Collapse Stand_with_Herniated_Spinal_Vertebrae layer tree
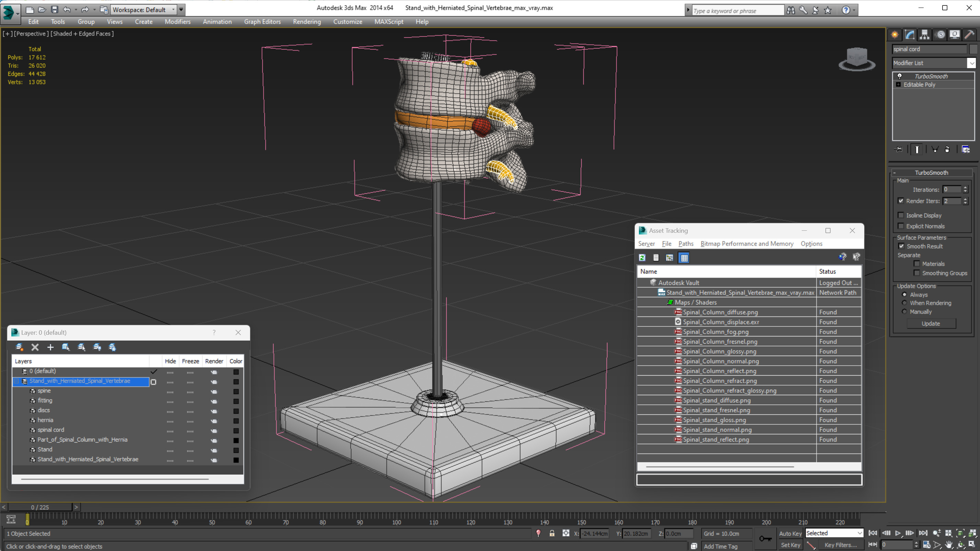 tap(16, 381)
